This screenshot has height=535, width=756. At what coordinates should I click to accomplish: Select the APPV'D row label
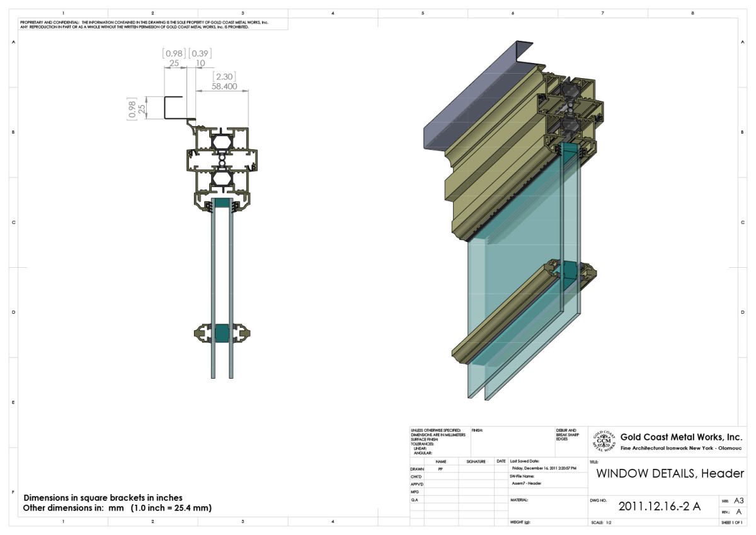(x=416, y=484)
